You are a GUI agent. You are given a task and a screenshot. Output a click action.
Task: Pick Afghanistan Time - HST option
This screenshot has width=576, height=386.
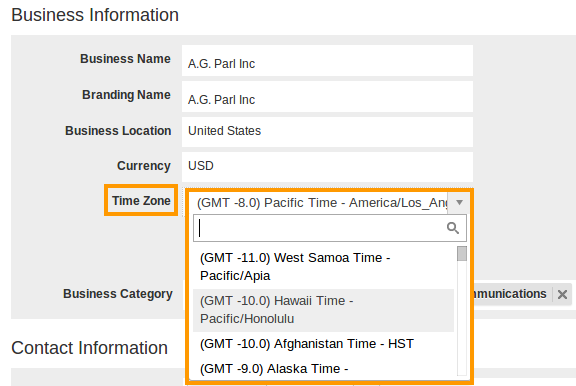click(323, 344)
